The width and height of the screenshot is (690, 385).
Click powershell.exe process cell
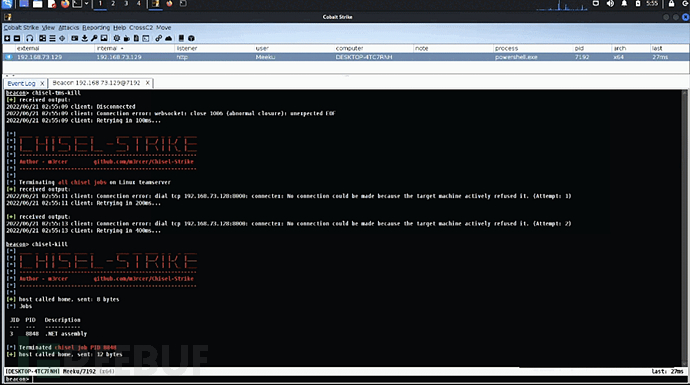[x=516, y=57]
